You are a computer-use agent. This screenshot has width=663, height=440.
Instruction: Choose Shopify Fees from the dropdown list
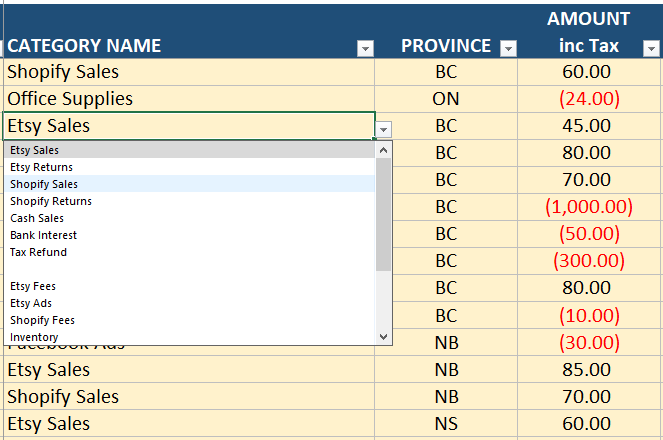click(189, 320)
